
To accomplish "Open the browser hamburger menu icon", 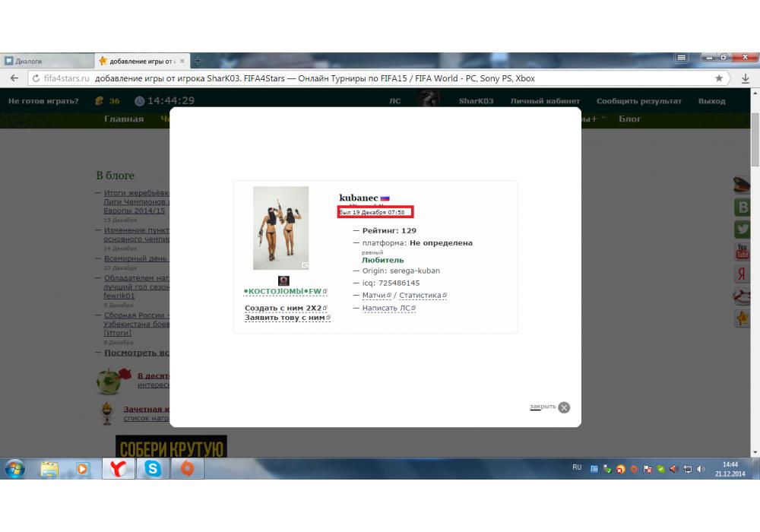I will coord(681,58).
